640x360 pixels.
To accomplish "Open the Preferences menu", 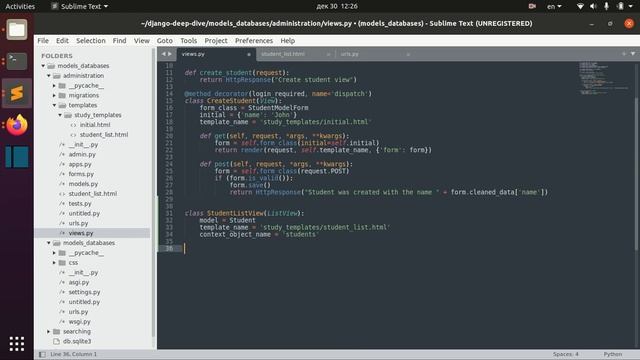I will pyautogui.click(x=253, y=40).
